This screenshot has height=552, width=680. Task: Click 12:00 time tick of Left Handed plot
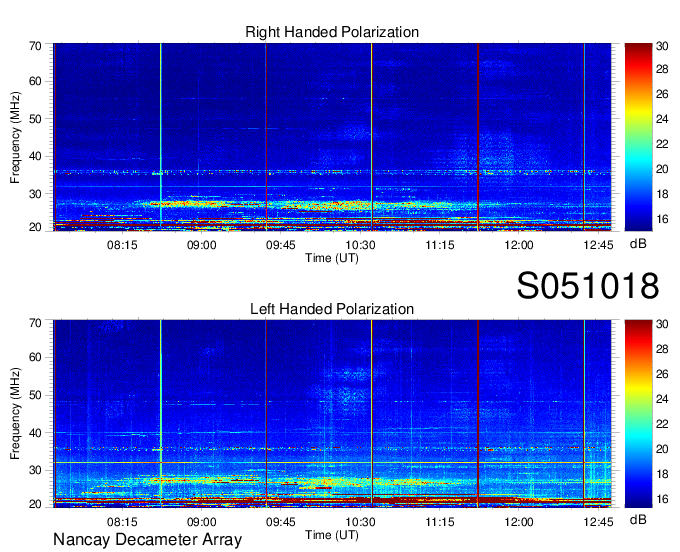tap(519, 522)
